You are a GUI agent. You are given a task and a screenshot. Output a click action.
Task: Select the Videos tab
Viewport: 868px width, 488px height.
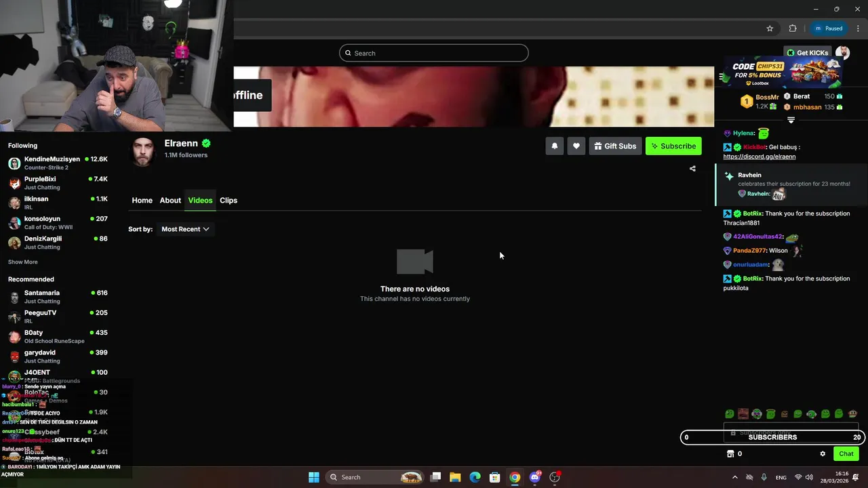coord(200,200)
